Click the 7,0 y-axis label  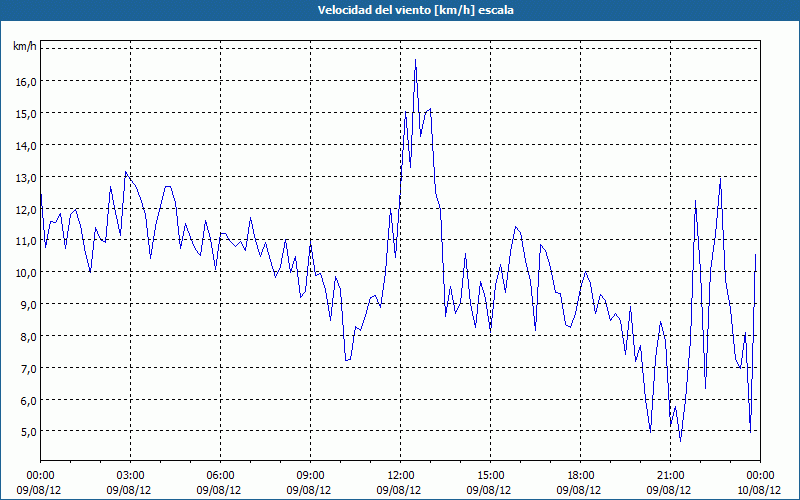(28, 368)
